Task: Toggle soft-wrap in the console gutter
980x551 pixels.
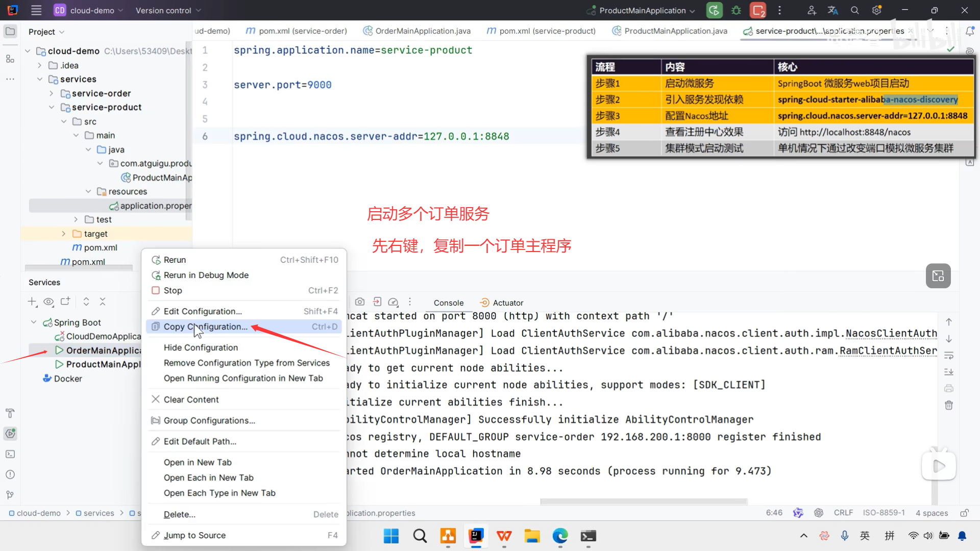Action: click(x=949, y=356)
